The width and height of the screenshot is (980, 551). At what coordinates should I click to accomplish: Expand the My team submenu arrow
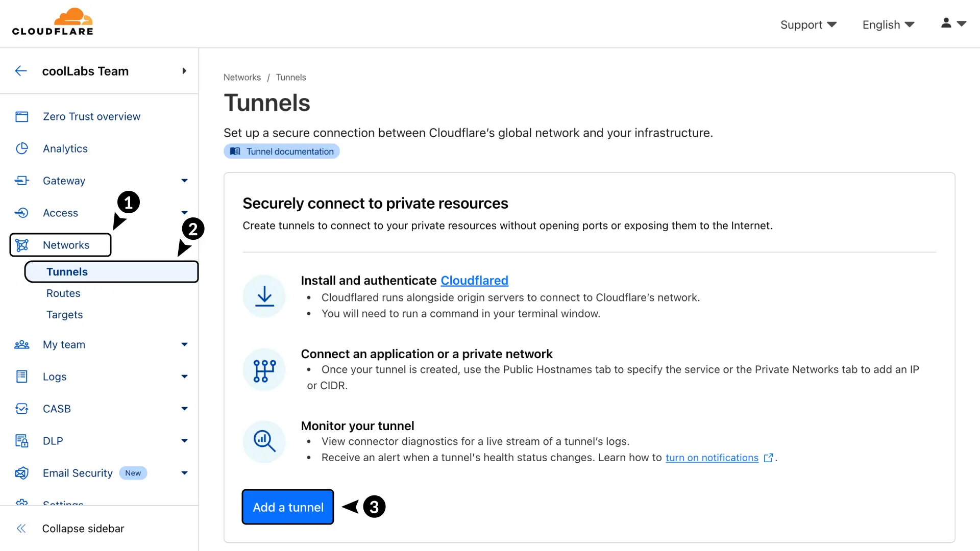(184, 344)
